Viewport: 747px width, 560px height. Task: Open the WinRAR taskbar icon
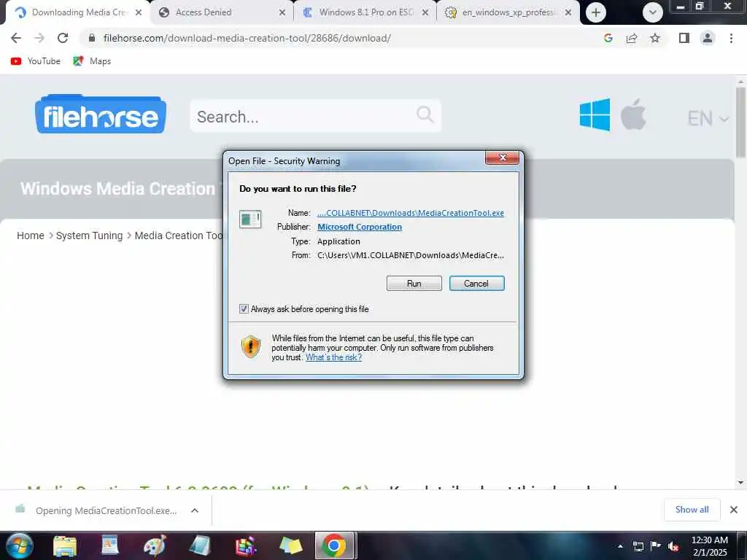click(245, 546)
